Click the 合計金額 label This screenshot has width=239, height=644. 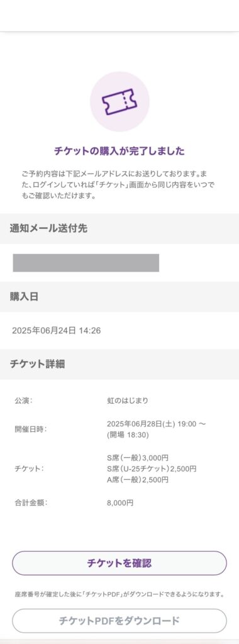(x=31, y=503)
